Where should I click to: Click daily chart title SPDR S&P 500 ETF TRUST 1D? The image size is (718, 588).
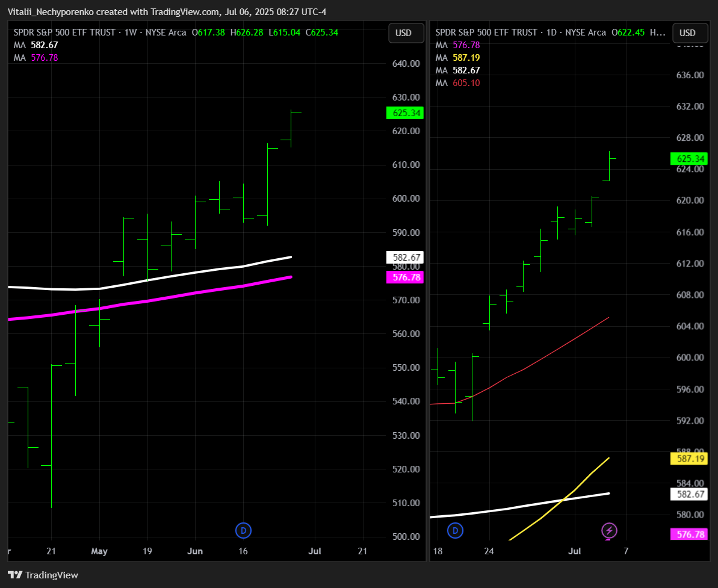point(521,32)
